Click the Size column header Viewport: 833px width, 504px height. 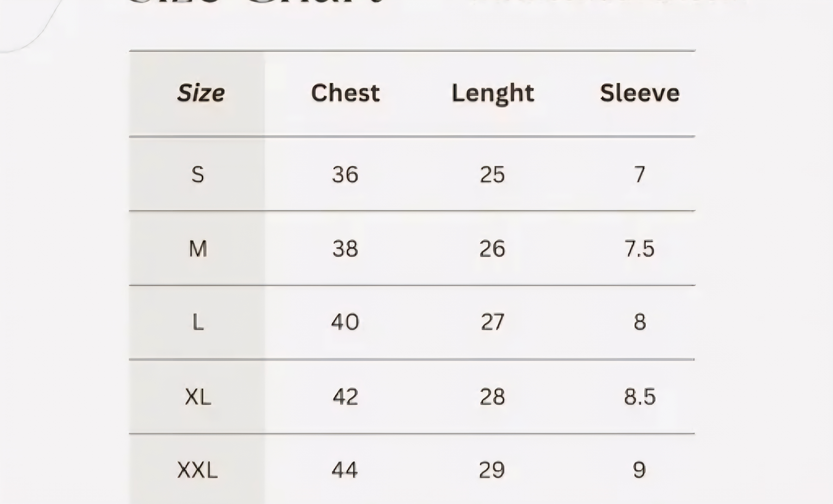[201, 93]
